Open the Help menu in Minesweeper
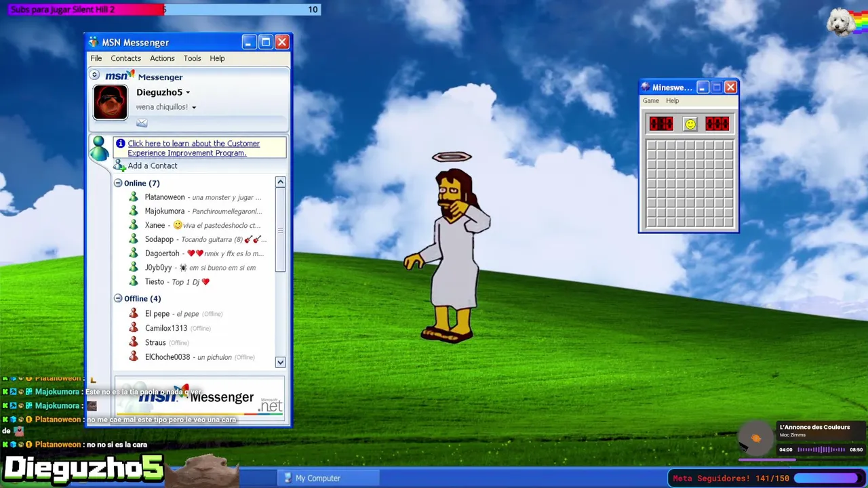The width and height of the screenshot is (868, 488). (672, 100)
